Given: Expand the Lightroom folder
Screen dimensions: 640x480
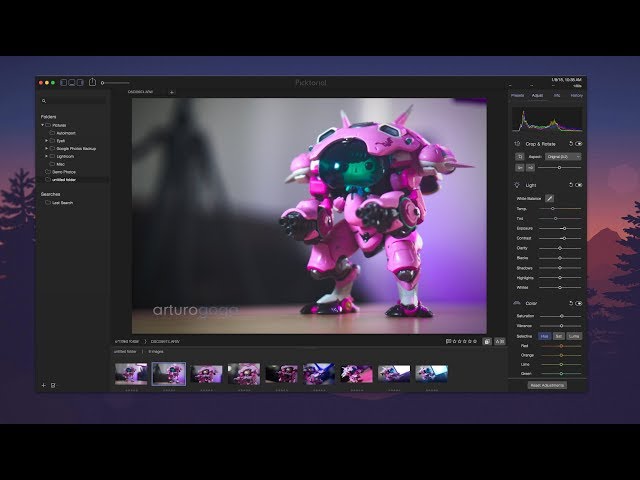Looking at the screenshot, I should [x=46, y=156].
